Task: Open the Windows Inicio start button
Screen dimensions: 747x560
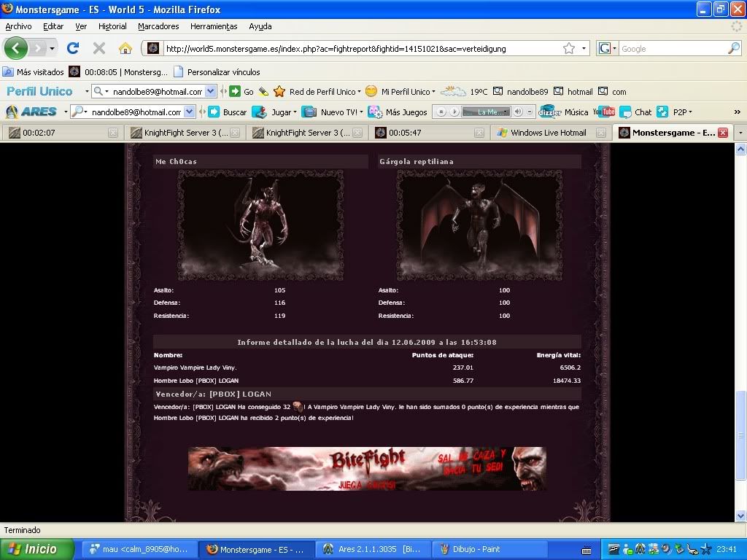Action: tap(36, 549)
